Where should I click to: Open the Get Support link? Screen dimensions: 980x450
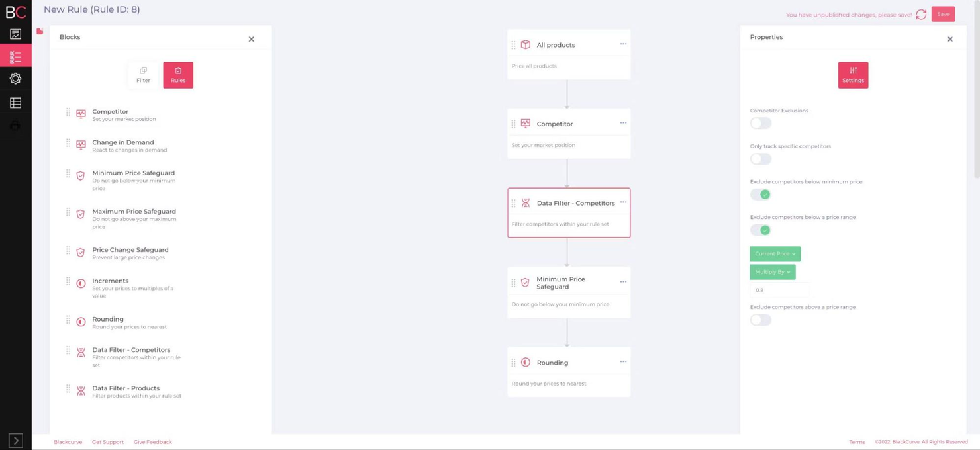pyautogui.click(x=107, y=441)
